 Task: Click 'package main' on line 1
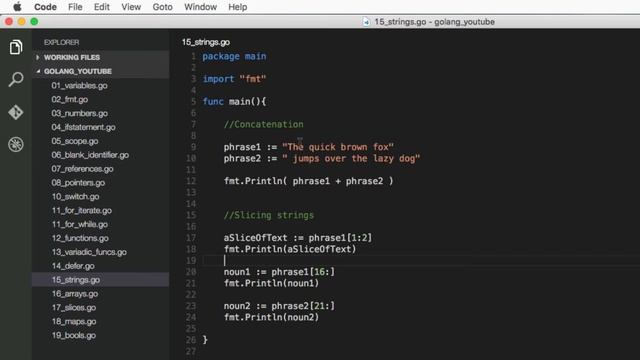pyautogui.click(x=234, y=56)
